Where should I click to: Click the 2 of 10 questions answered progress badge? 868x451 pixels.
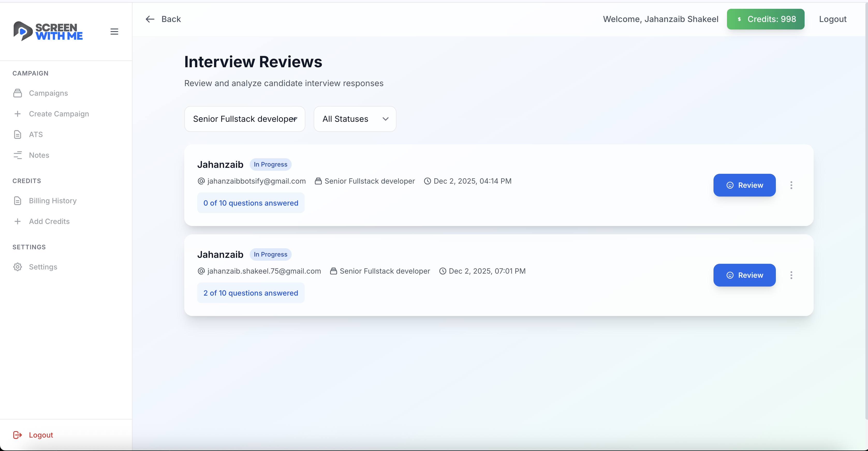251,293
